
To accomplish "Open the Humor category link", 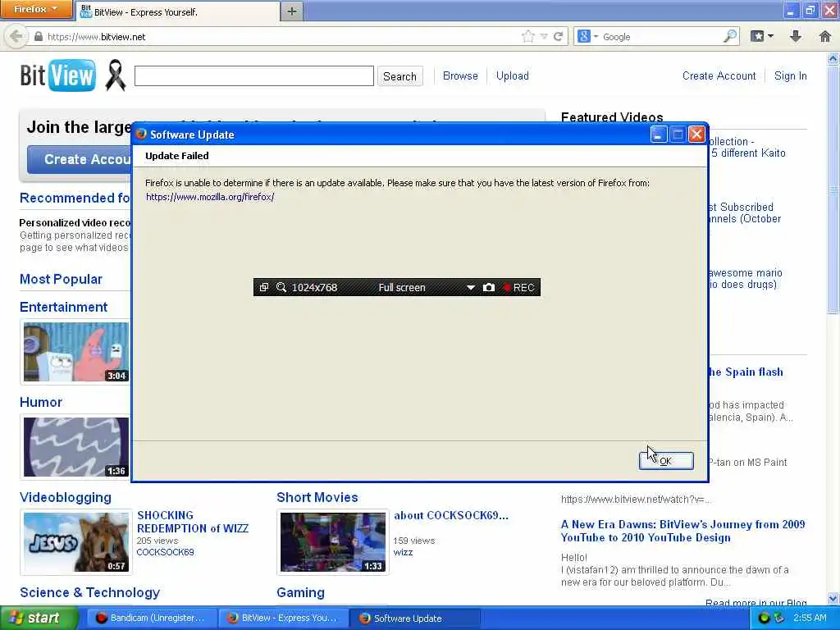I will (41, 402).
